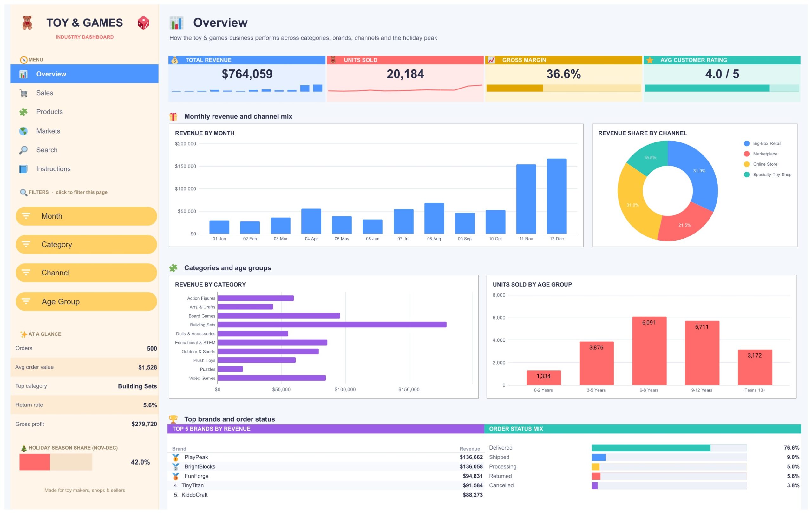Go to the Overview menu item

[x=85, y=74]
